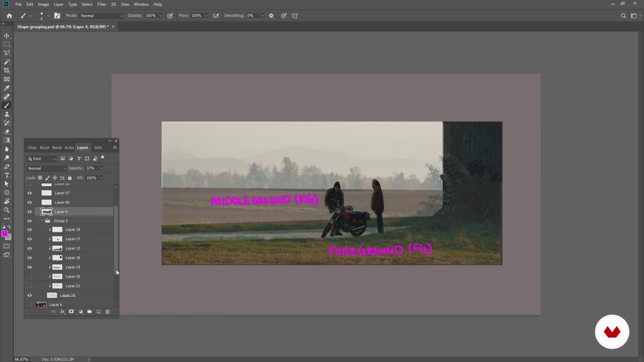Image resolution: width=644 pixels, height=362 pixels.
Task: Hide Layer 67 using its eye icon
Action: pyautogui.click(x=30, y=193)
